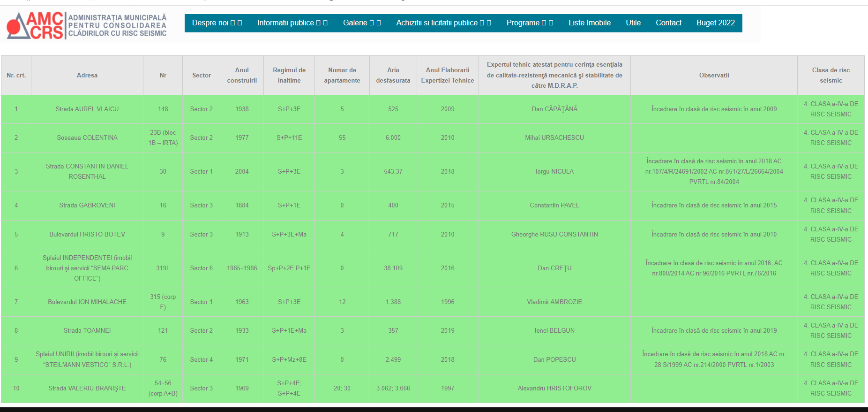Click construction year 1884
Image resolution: width=868 pixels, height=412 pixels.
point(242,205)
